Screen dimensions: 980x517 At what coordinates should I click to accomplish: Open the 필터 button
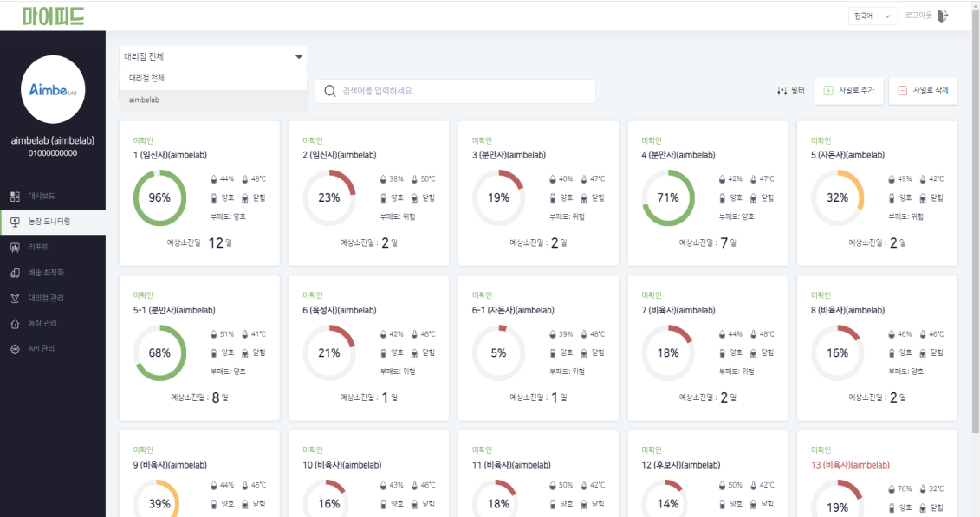coord(790,91)
